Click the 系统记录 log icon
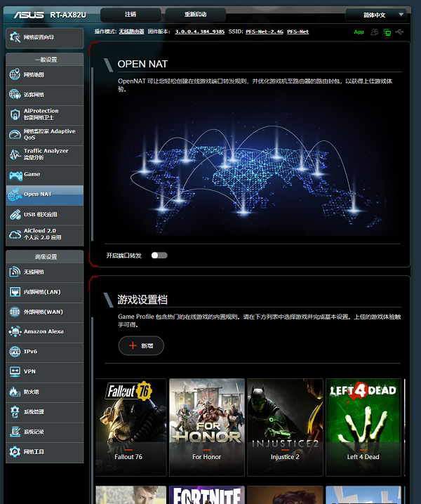The image size is (421, 504). point(15,432)
